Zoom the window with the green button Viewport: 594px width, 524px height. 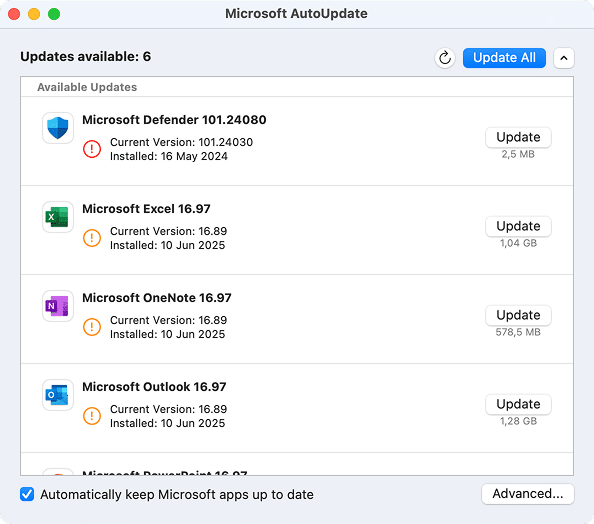point(54,14)
